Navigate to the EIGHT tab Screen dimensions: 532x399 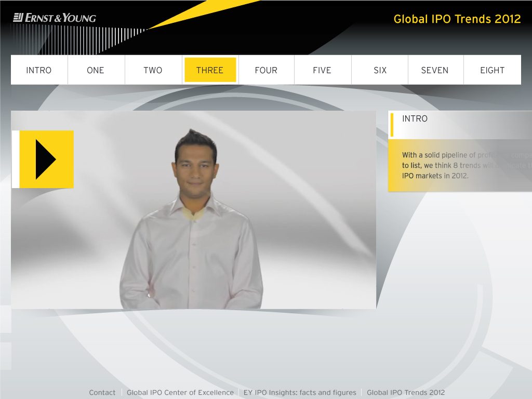tap(492, 70)
